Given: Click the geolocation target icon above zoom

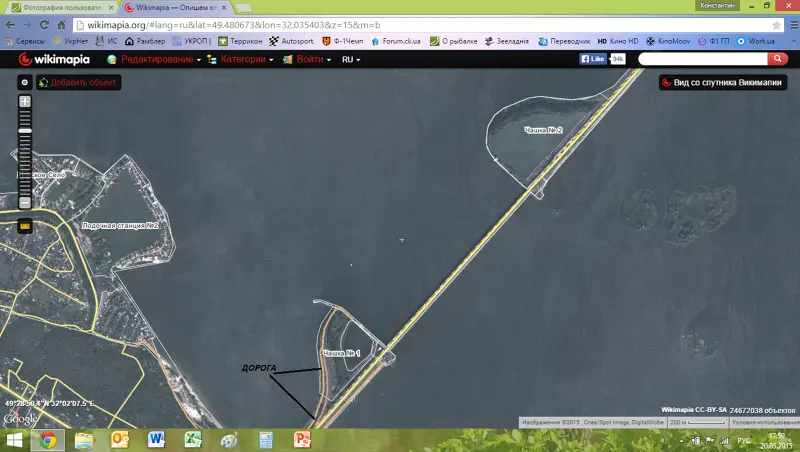Looking at the screenshot, I should point(24,82).
